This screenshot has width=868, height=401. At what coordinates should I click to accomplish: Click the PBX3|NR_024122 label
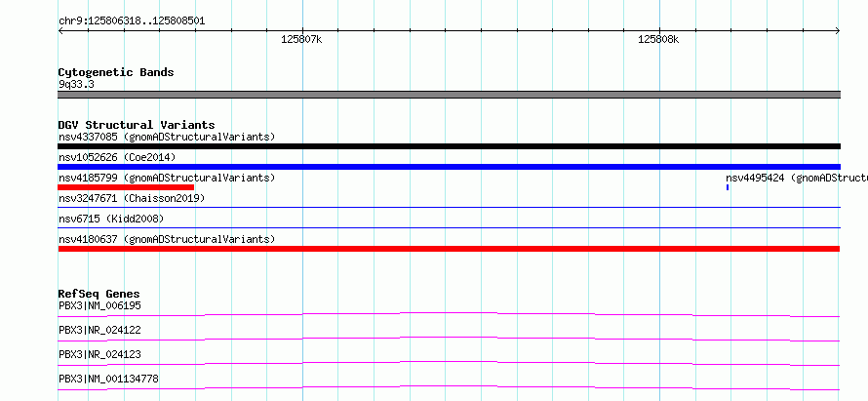click(x=99, y=330)
